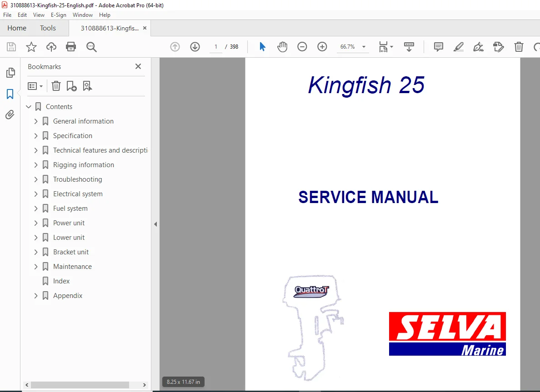Screen dimensions: 540x392
Task: Jump to the Lower unit bookmark
Action: point(69,238)
